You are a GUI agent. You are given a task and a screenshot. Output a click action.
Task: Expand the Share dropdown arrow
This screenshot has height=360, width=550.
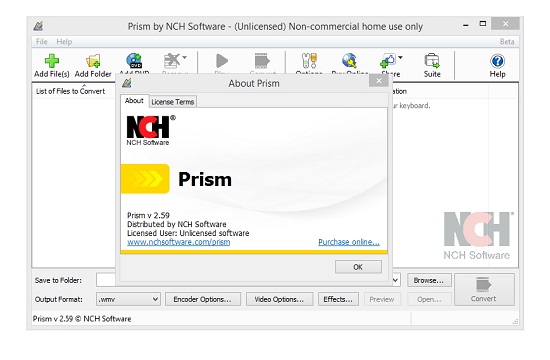[401, 57]
